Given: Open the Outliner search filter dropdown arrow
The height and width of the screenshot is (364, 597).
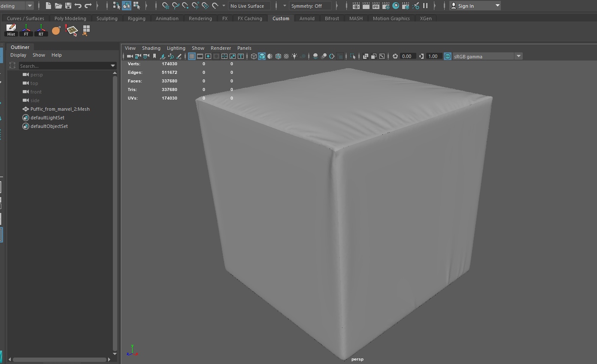Looking at the screenshot, I should 113,66.
